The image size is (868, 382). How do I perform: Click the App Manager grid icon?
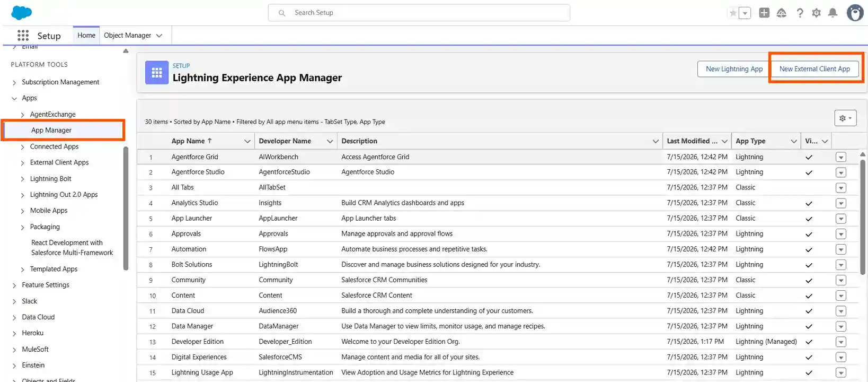pyautogui.click(x=157, y=73)
